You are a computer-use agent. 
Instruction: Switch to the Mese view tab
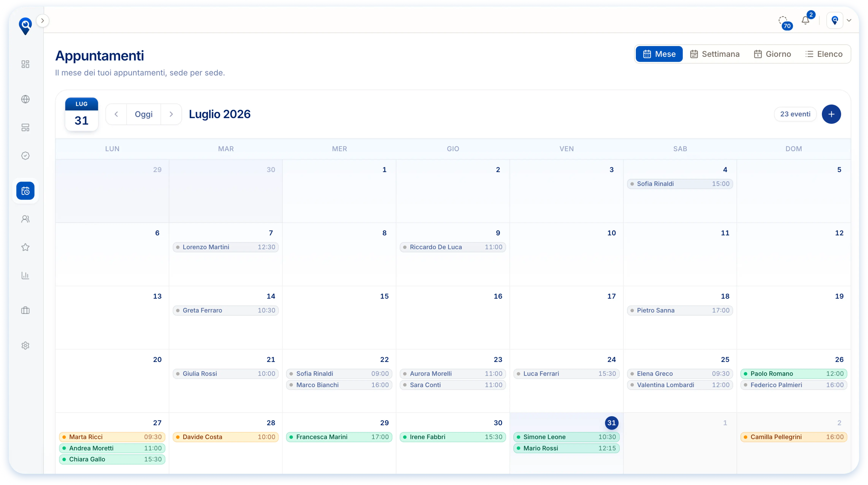coord(659,54)
